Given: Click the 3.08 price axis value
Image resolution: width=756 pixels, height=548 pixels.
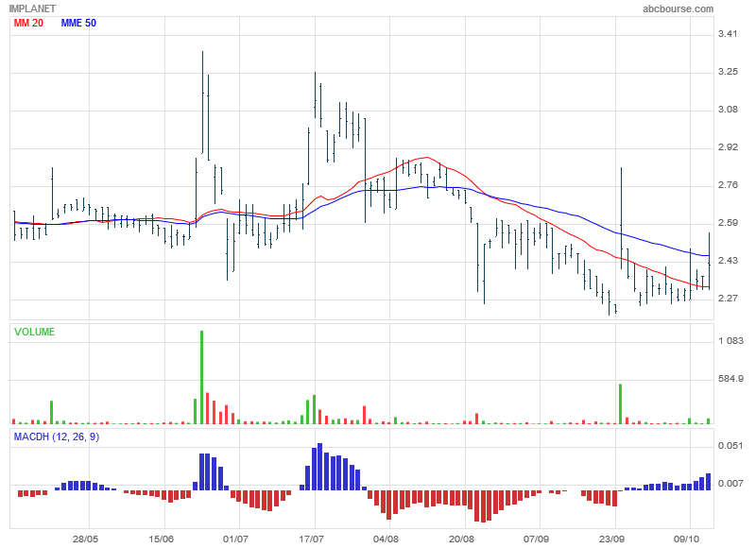Looking at the screenshot, I should point(728,110).
